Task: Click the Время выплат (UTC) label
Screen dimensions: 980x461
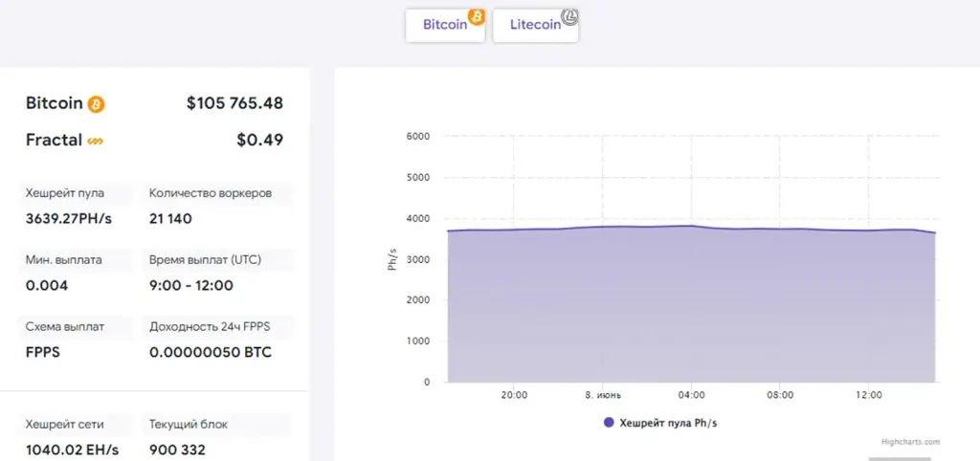Action: [205, 260]
